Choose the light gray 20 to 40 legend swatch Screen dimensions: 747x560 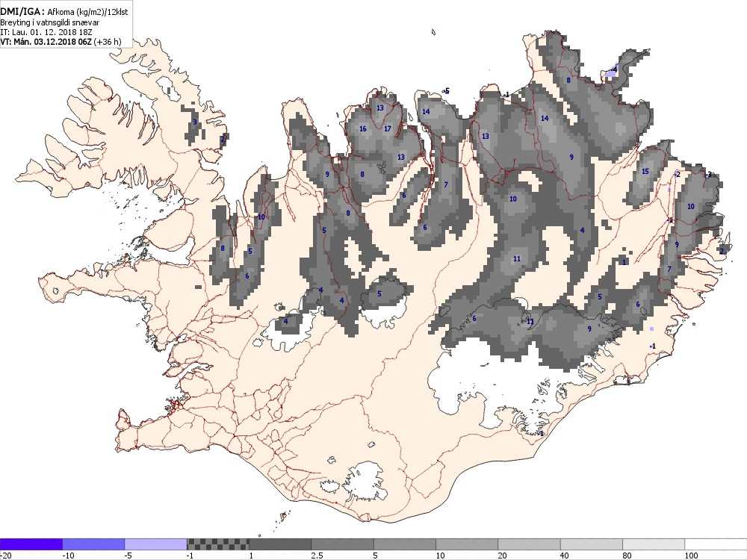point(530,544)
